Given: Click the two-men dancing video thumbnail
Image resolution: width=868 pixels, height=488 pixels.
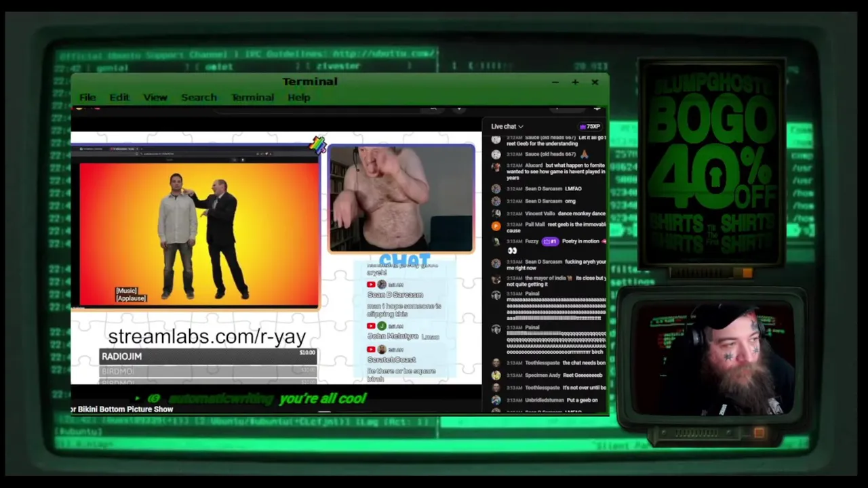Looking at the screenshot, I should pyautogui.click(x=199, y=235).
